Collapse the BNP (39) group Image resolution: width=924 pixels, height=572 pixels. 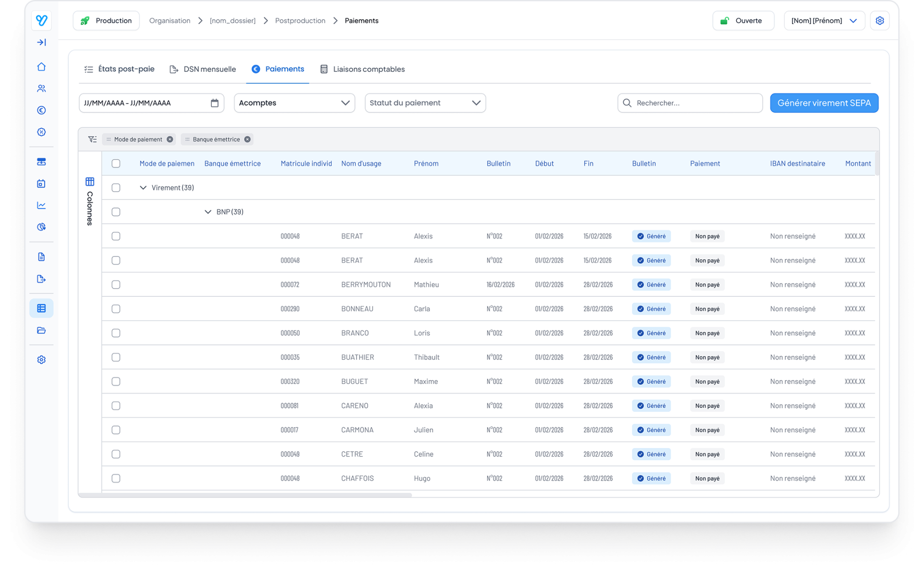click(208, 212)
